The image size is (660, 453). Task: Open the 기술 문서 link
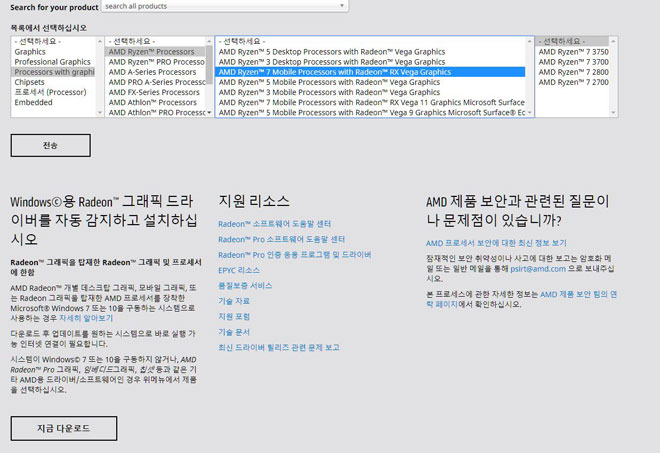tap(234, 332)
